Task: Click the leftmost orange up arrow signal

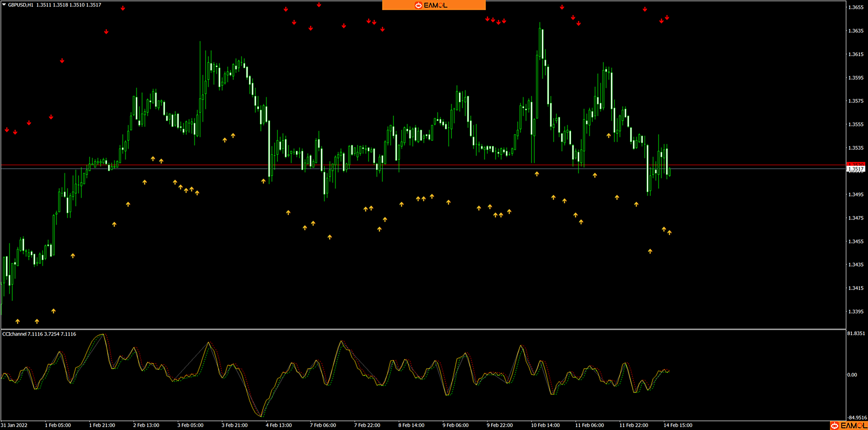Action: coord(18,321)
